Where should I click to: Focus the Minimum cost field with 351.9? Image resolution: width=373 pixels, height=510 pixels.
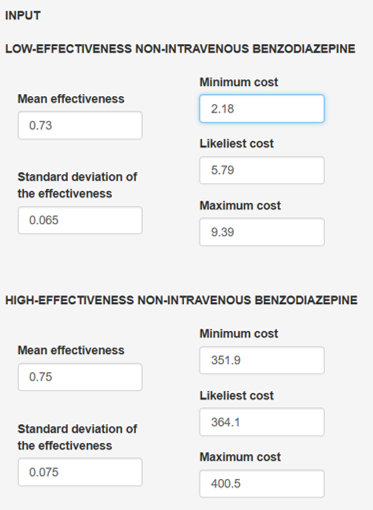tap(262, 360)
